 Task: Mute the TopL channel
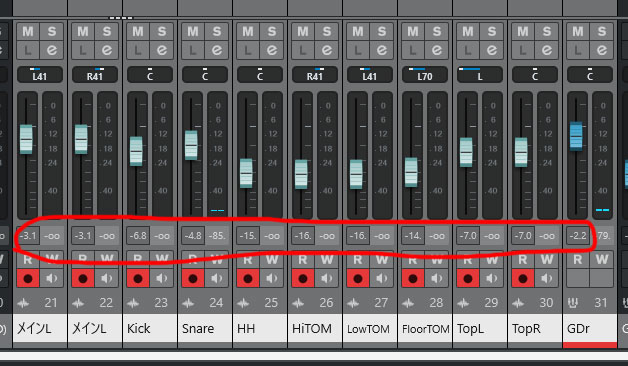468,32
